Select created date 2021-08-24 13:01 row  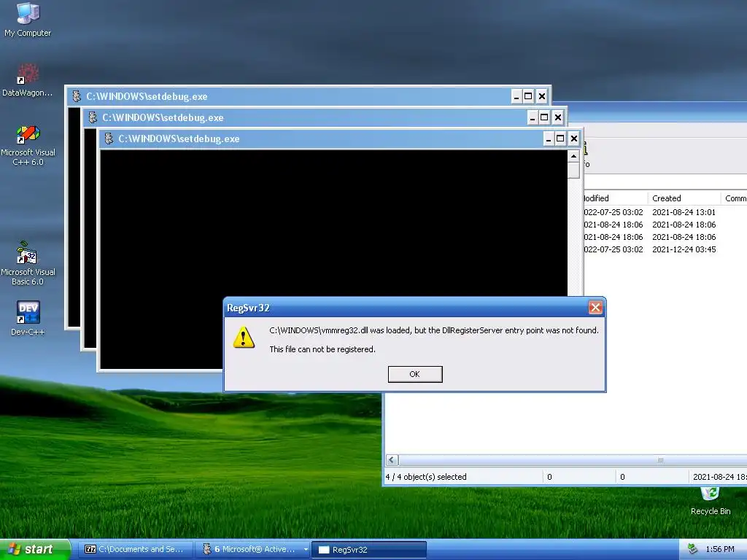coord(684,212)
